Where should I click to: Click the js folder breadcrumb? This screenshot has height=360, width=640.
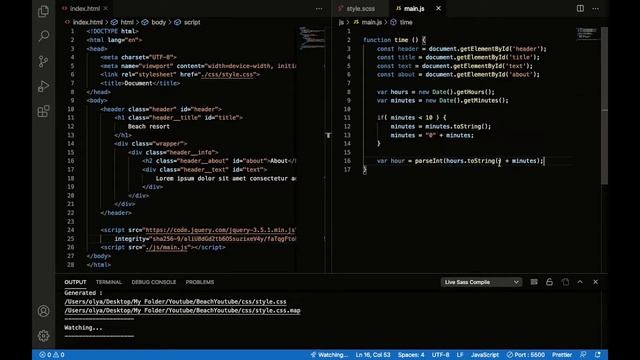click(341, 22)
